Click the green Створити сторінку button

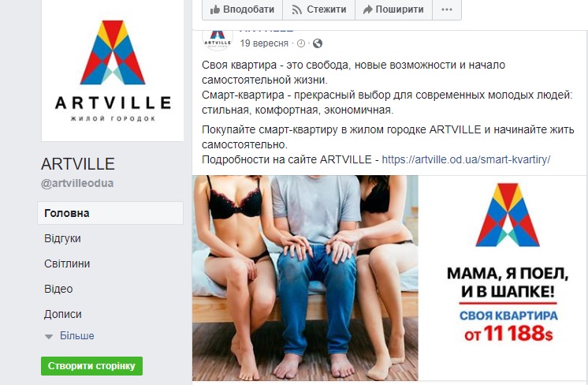[x=92, y=366]
